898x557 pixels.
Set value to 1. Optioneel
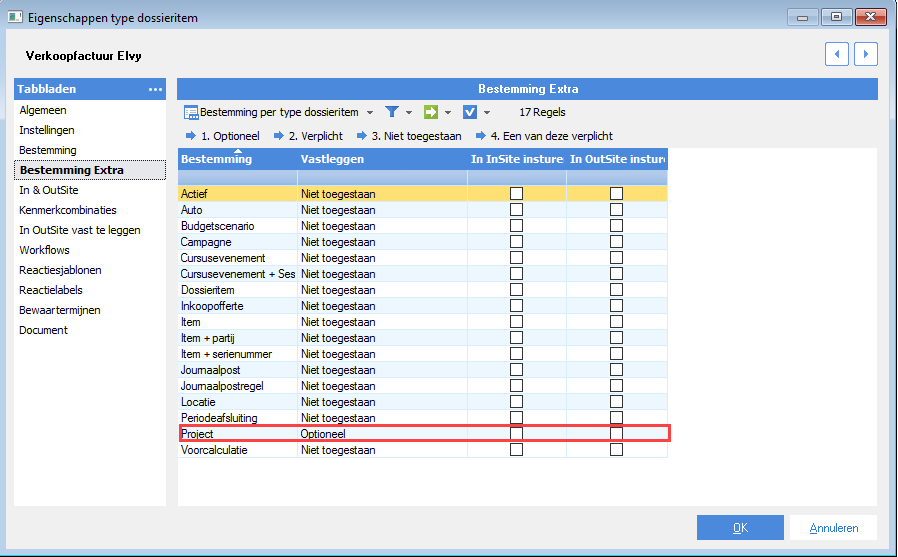click(222, 136)
